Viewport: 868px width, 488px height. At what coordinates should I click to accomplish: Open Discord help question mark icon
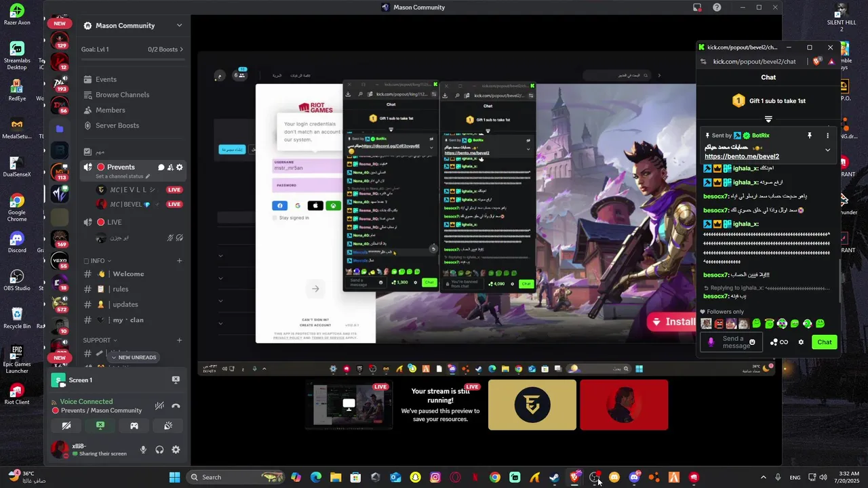(717, 7)
